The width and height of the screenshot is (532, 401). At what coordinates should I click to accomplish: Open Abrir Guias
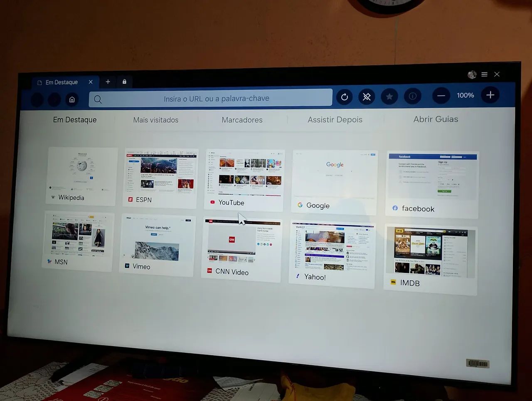pos(436,119)
